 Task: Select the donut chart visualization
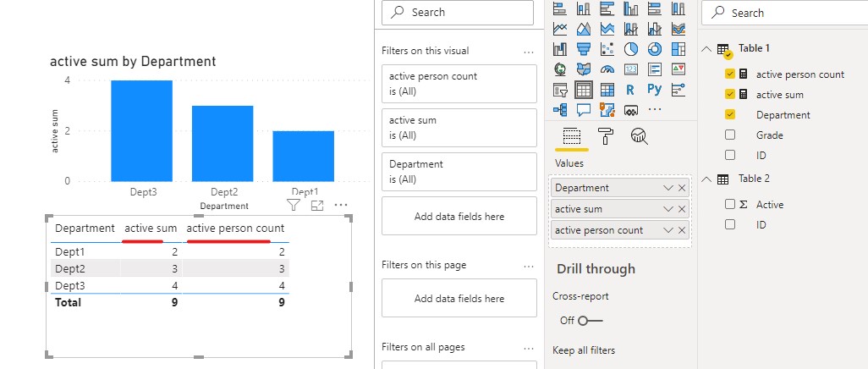(x=654, y=49)
